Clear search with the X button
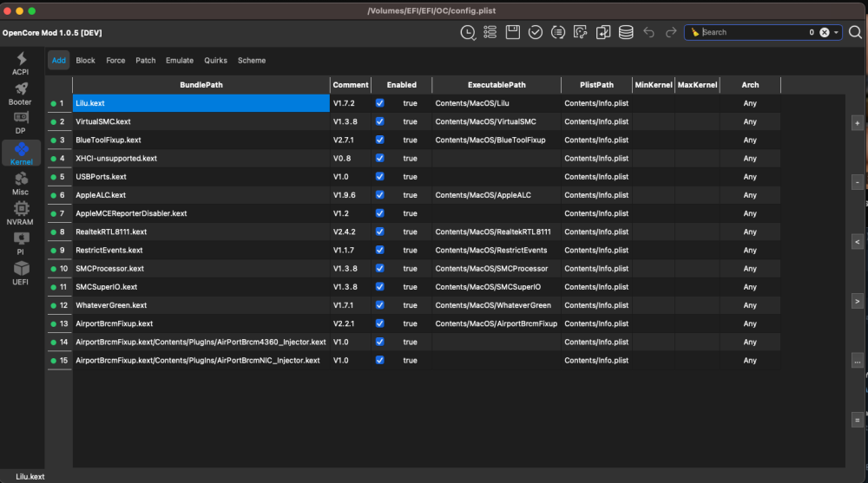The image size is (868, 483). [x=825, y=33]
